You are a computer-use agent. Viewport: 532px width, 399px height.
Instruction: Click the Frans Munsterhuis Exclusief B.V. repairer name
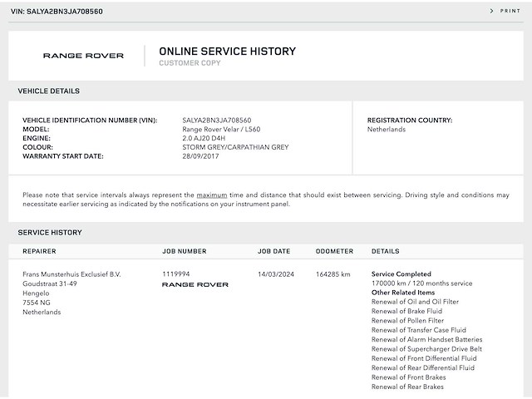point(71,273)
